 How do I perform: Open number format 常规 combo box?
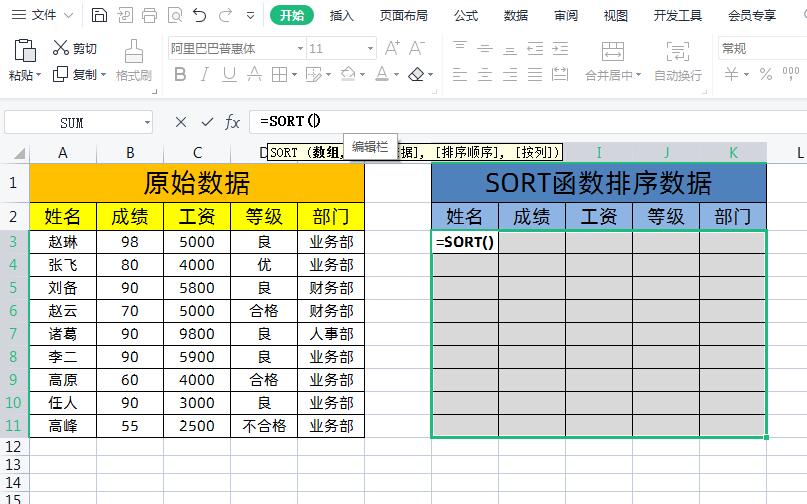[x=763, y=48]
